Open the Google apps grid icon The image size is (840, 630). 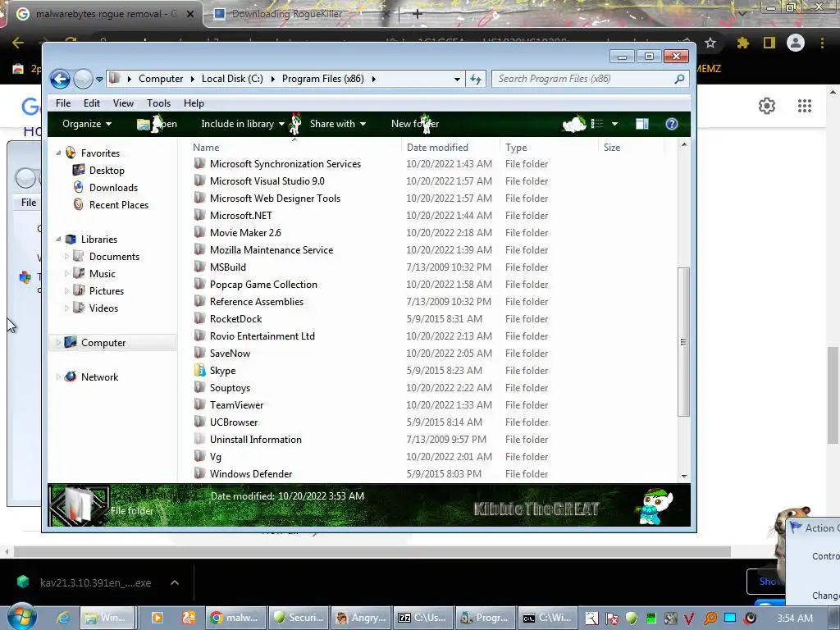tap(805, 106)
